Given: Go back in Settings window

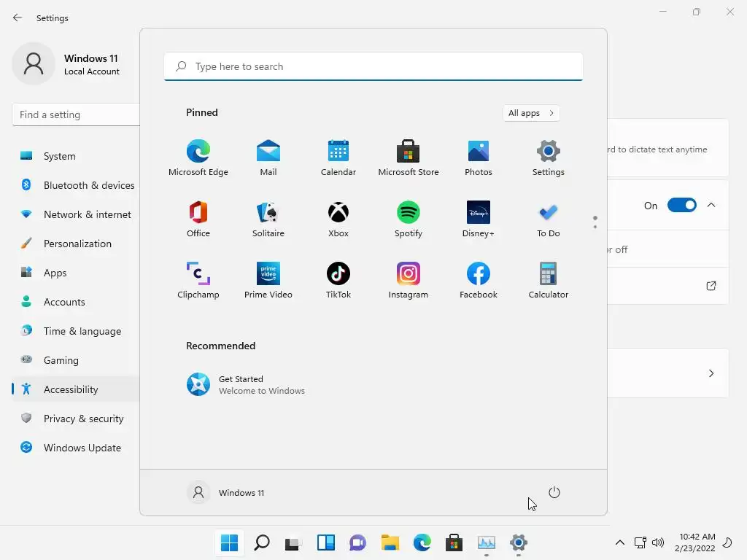Looking at the screenshot, I should click(x=18, y=17).
